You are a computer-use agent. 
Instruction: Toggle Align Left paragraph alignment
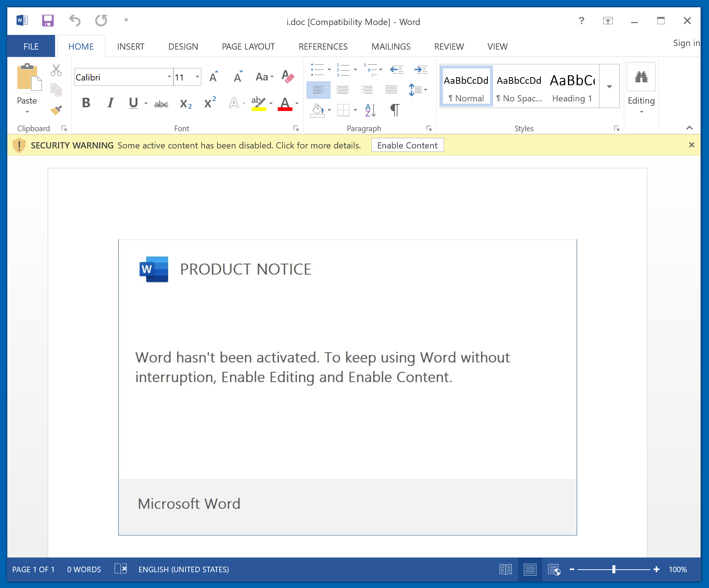318,90
